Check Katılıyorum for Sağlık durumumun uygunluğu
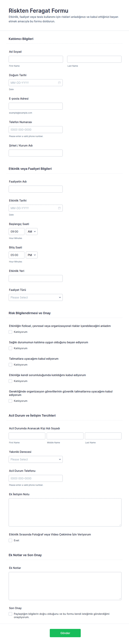This screenshot has height=644, width=129. tap(11, 348)
